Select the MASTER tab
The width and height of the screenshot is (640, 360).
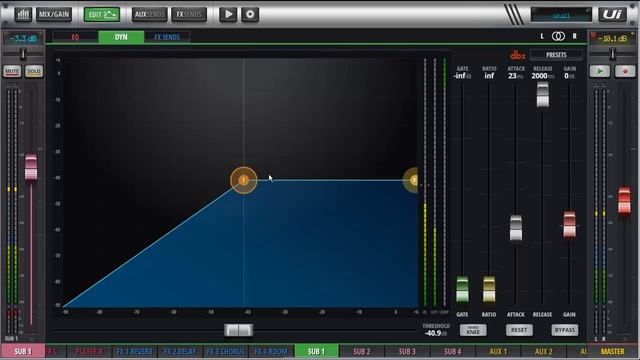[613, 351]
